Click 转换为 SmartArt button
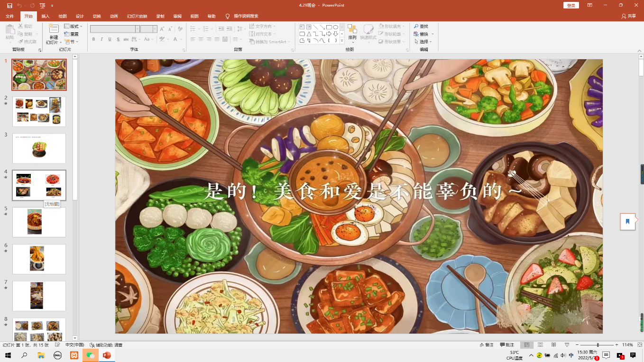Viewport: 644px width, 362px height. click(268, 42)
